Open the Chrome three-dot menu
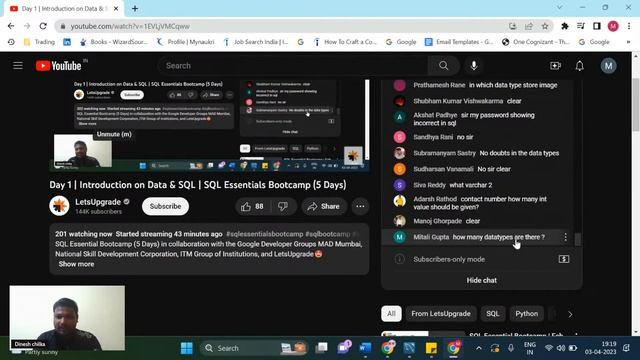 point(629,26)
